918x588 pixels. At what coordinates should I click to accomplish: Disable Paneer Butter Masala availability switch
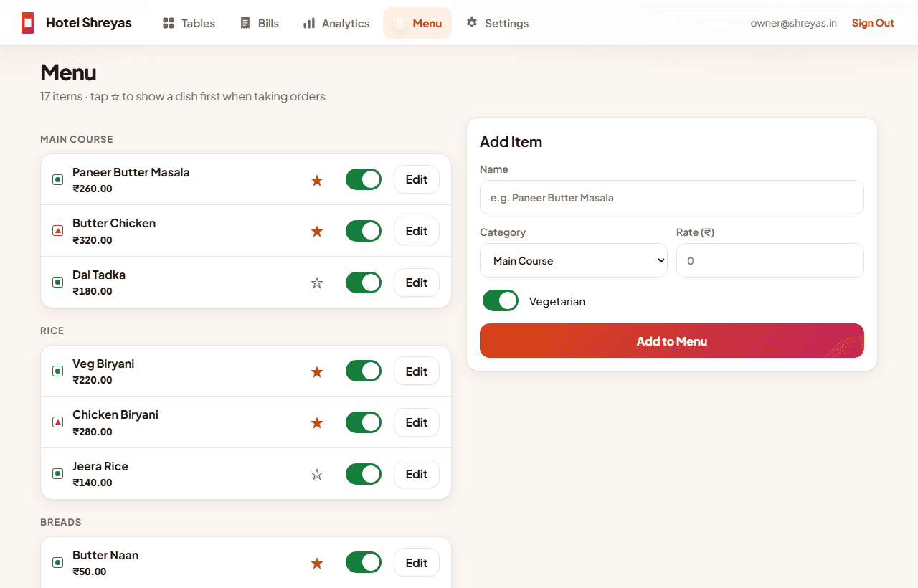coord(364,179)
